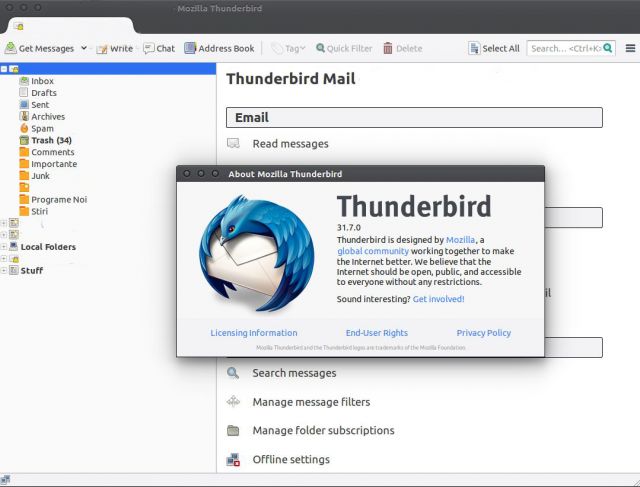
Task: Click the Trash folder icon
Action: coord(24,140)
